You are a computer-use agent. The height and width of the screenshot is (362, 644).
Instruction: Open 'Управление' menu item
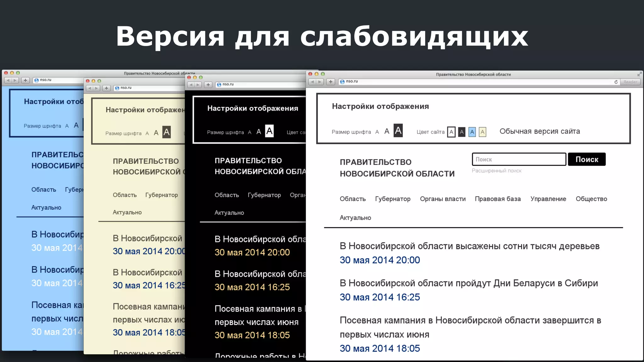point(548,199)
